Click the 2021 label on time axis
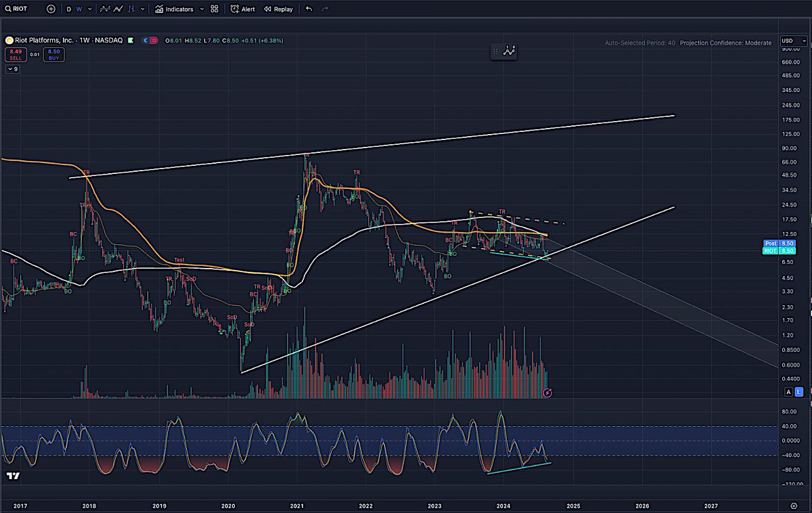Image resolution: width=812 pixels, height=513 pixels. (297, 506)
